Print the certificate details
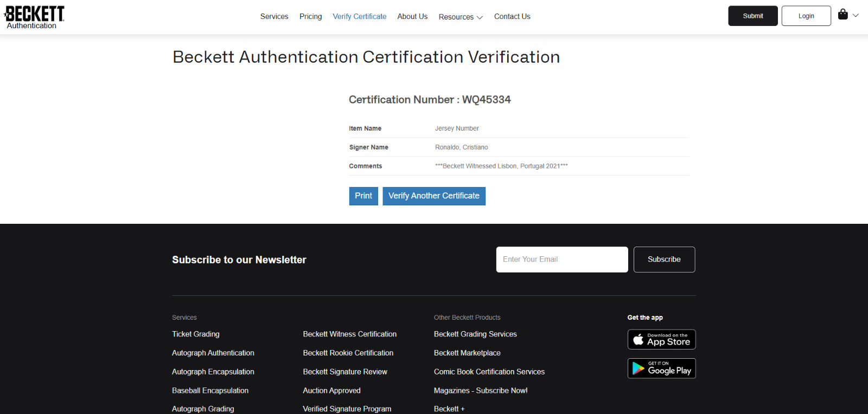The width and height of the screenshot is (868, 414). pos(363,196)
